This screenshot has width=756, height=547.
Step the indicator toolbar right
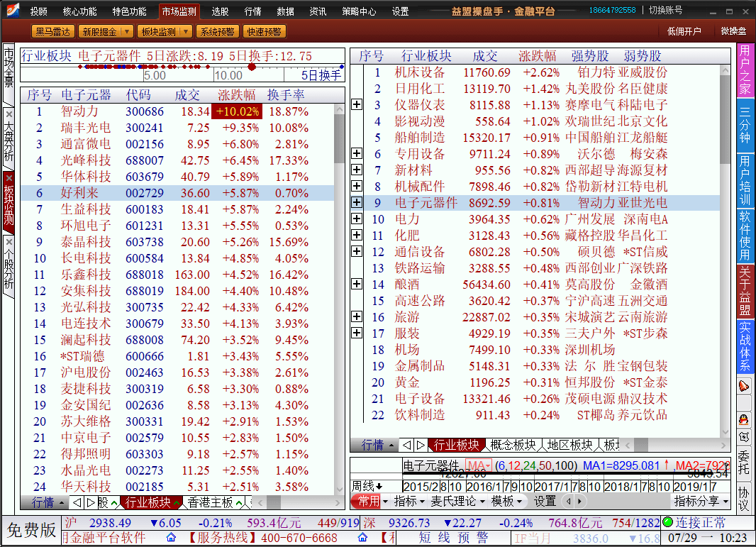tap(579, 502)
